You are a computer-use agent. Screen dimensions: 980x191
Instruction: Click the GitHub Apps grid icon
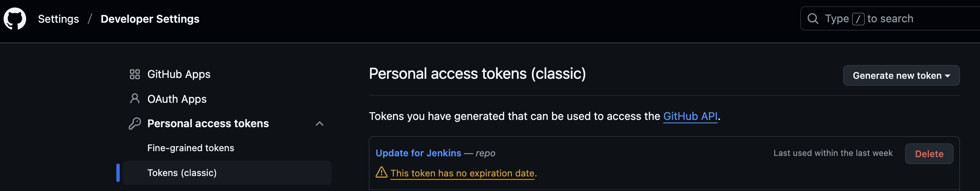click(135, 75)
